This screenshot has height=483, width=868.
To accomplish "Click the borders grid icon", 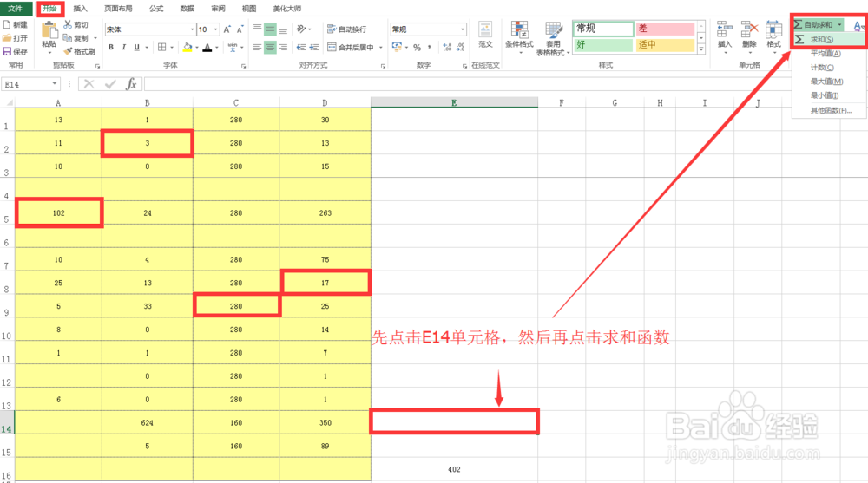I will pyautogui.click(x=161, y=48).
